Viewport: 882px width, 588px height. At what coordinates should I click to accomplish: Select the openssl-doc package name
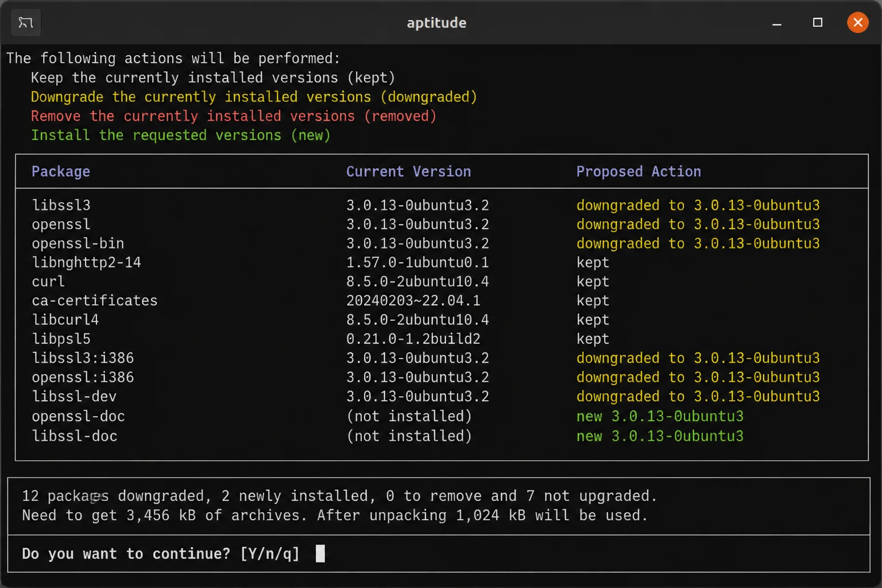tap(78, 416)
